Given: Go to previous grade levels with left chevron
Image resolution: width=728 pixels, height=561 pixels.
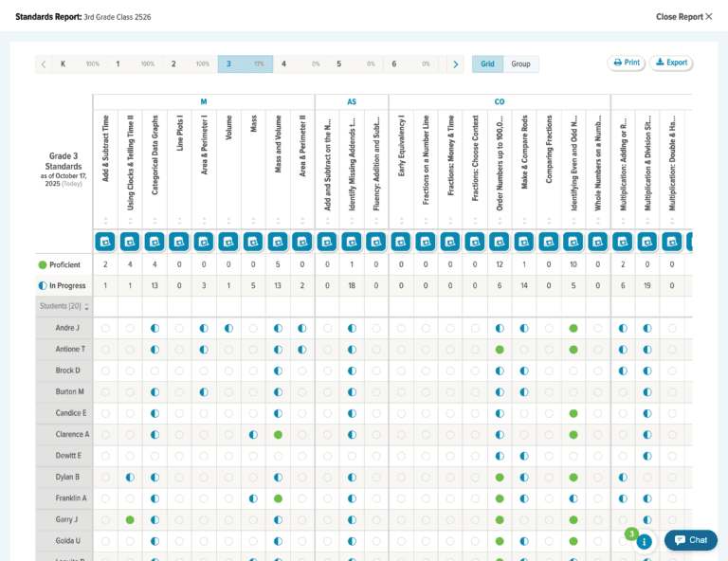Looking at the screenshot, I should click(44, 64).
